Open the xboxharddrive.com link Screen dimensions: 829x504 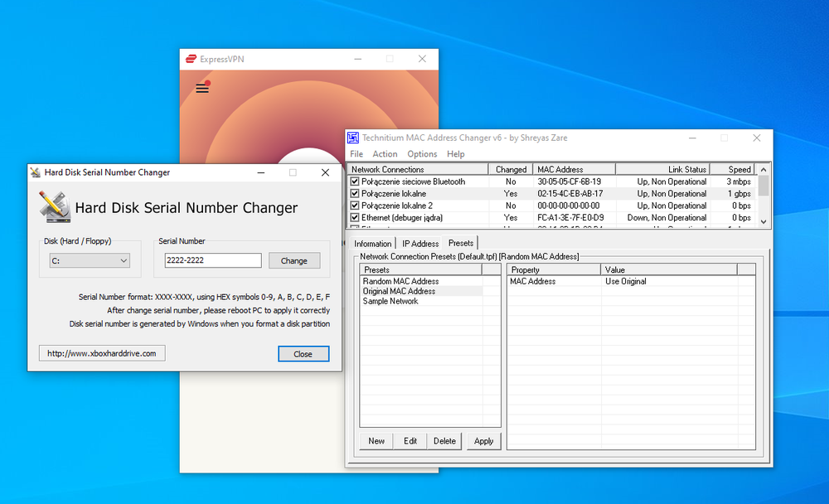[x=102, y=353]
